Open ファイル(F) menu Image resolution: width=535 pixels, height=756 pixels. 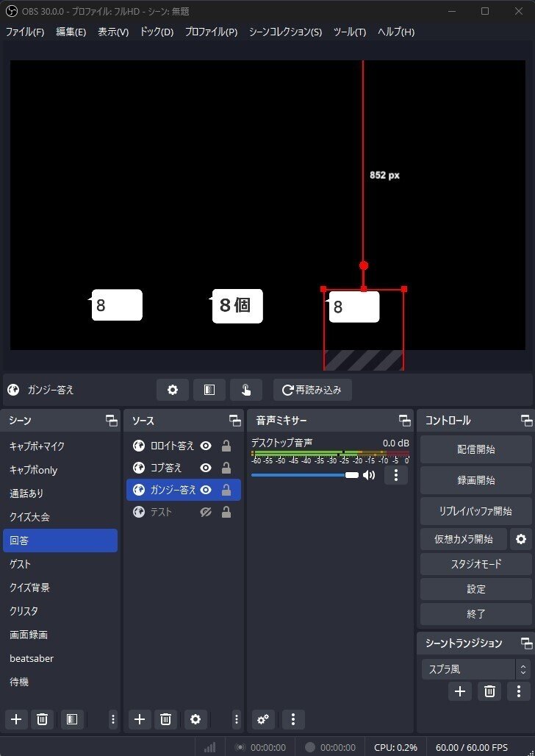coord(25,32)
